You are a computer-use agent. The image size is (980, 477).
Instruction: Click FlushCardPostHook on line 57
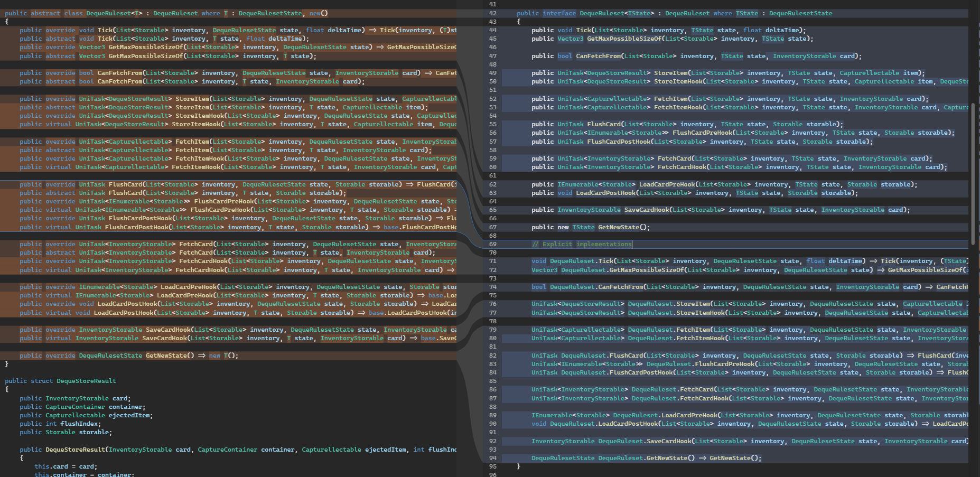tap(619, 142)
